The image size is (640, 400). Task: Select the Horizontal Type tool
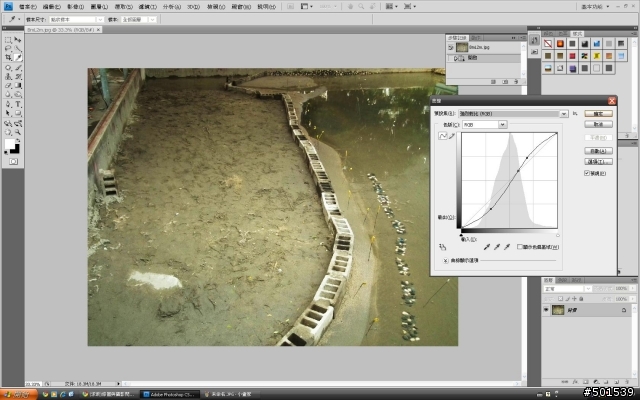18,103
